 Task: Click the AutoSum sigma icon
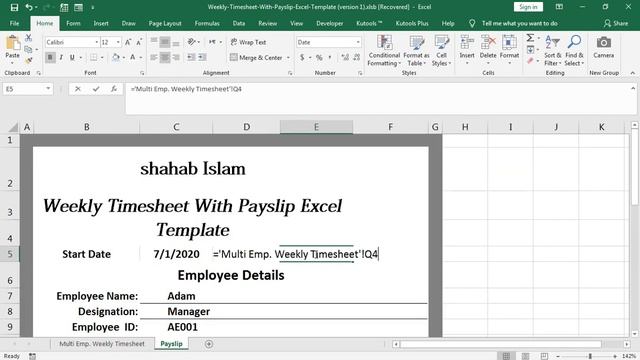(530, 38)
